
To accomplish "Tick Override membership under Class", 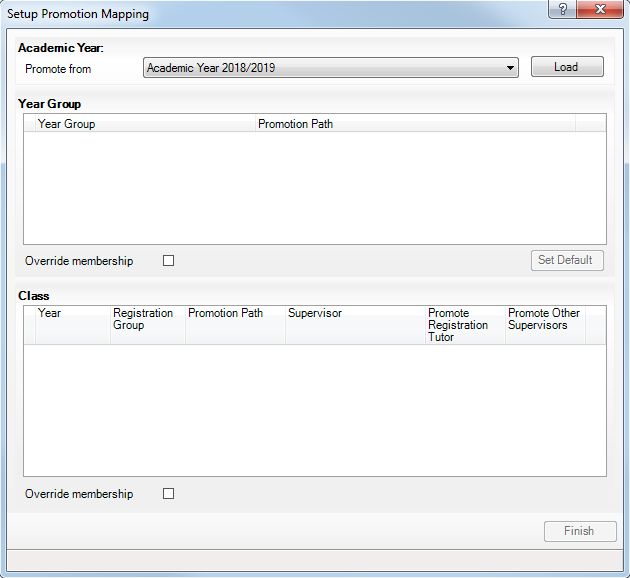I will [168, 493].
